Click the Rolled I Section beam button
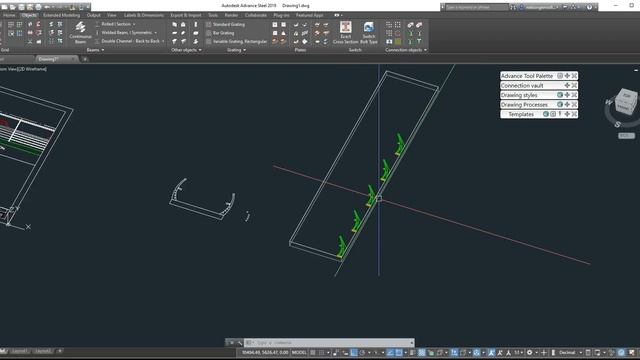The image size is (640, 360). pos(113,24)
